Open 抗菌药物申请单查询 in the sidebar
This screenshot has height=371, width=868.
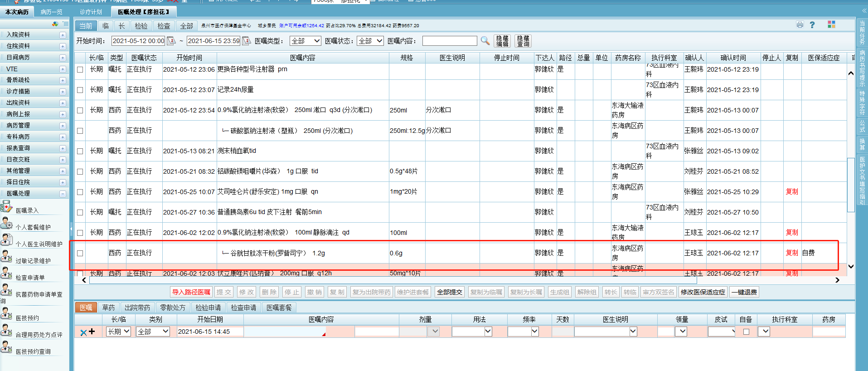pyautogui.click(x=32, y=294)
